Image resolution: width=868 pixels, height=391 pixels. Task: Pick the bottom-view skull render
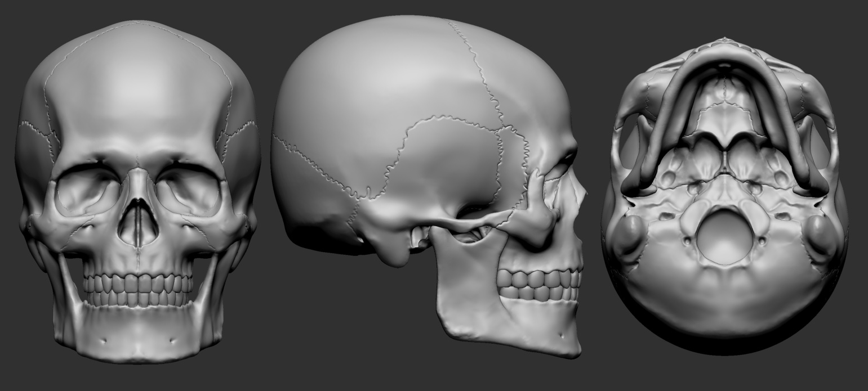724,196
